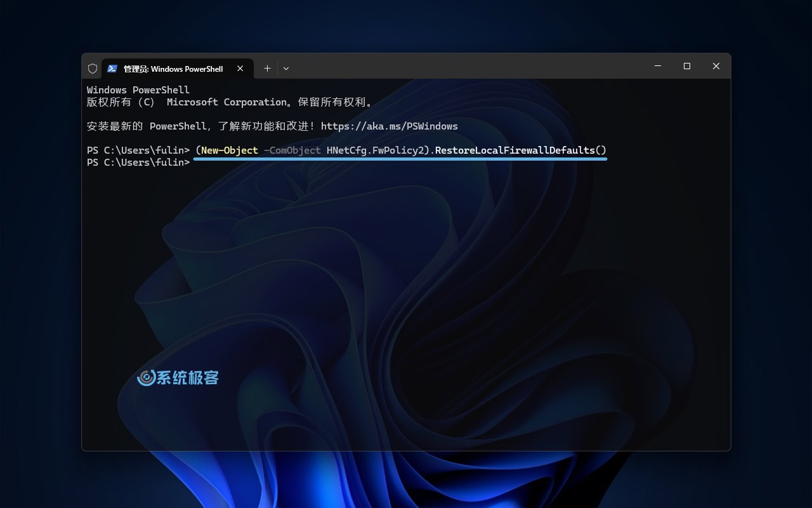Viewport: 812px width, 508px height.
Task: Click the security shield icon beside the tabs
Action: point(93,68)
